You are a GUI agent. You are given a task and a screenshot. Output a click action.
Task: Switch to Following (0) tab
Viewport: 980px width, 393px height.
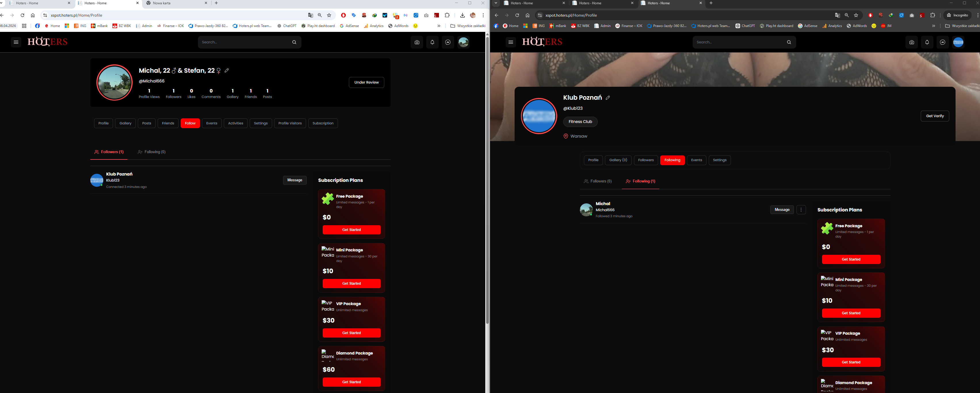[151, 152]
